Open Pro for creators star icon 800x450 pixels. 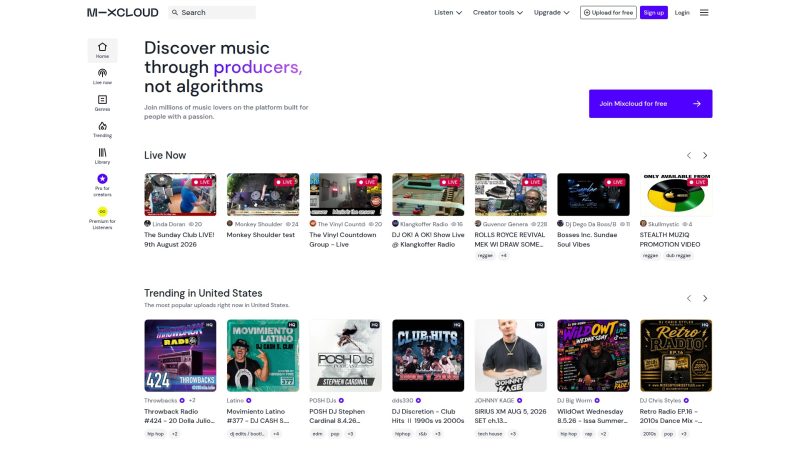[103, 179]
